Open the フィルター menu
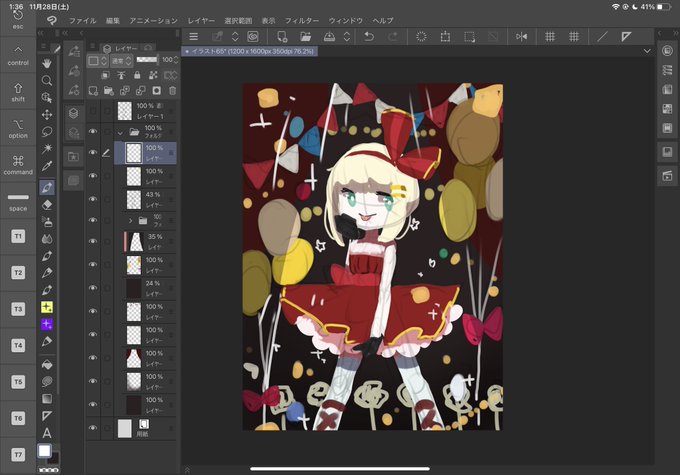Screen dimensions: 680x475 point(302,20)
